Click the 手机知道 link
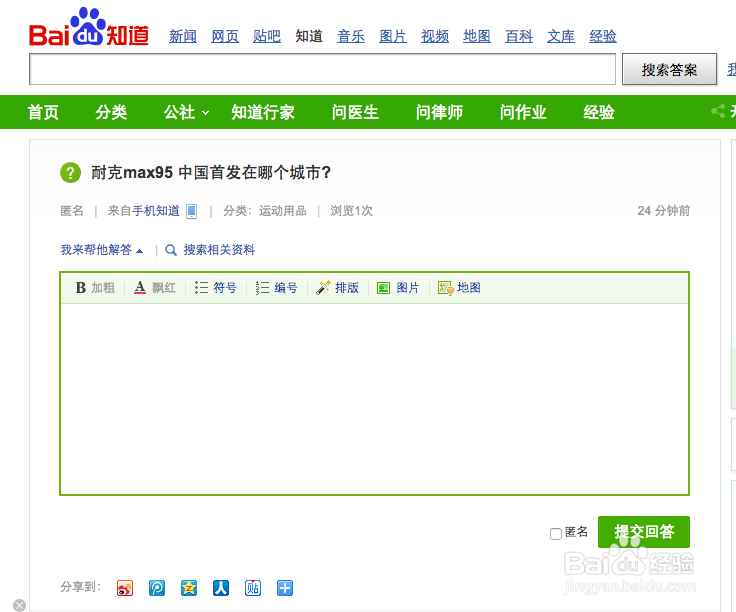Image resolution: width=736 pixels, height=612 pixels. pos(156,211)
